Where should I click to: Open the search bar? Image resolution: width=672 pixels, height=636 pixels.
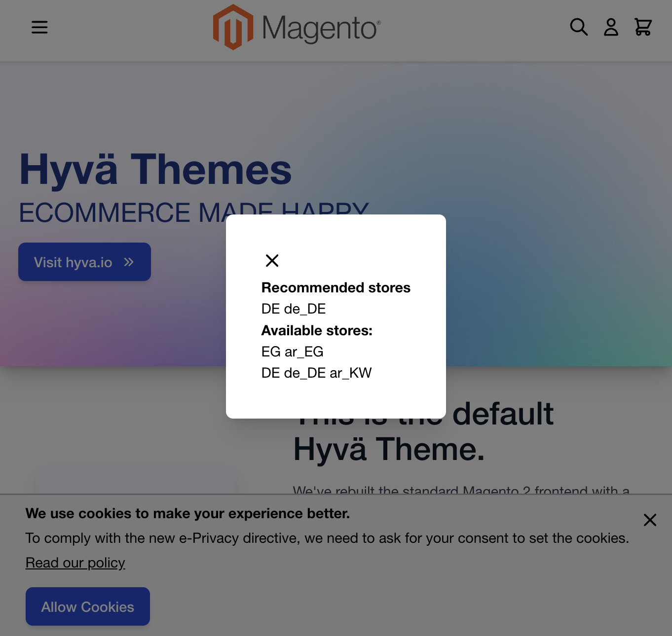[579, 28]
